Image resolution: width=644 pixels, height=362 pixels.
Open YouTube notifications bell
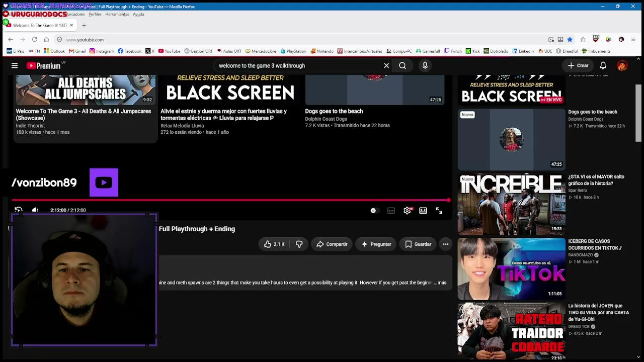point(603,65)
